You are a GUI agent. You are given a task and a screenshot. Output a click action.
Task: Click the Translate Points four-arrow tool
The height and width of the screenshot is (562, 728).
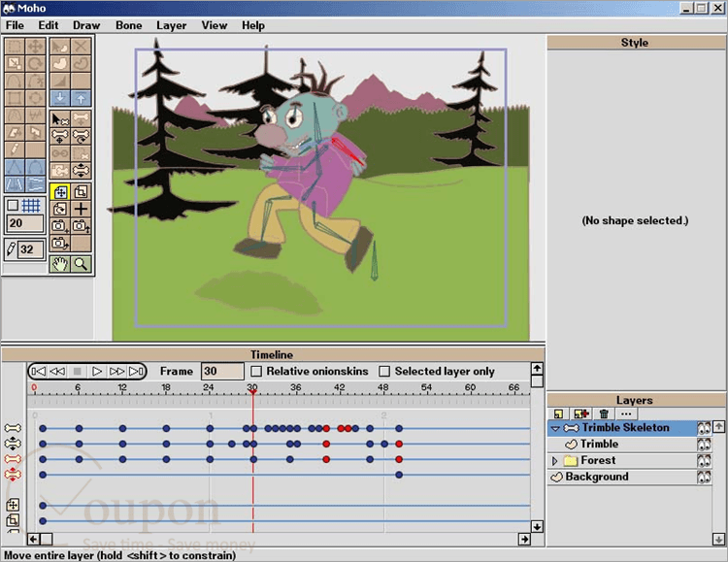35,46
